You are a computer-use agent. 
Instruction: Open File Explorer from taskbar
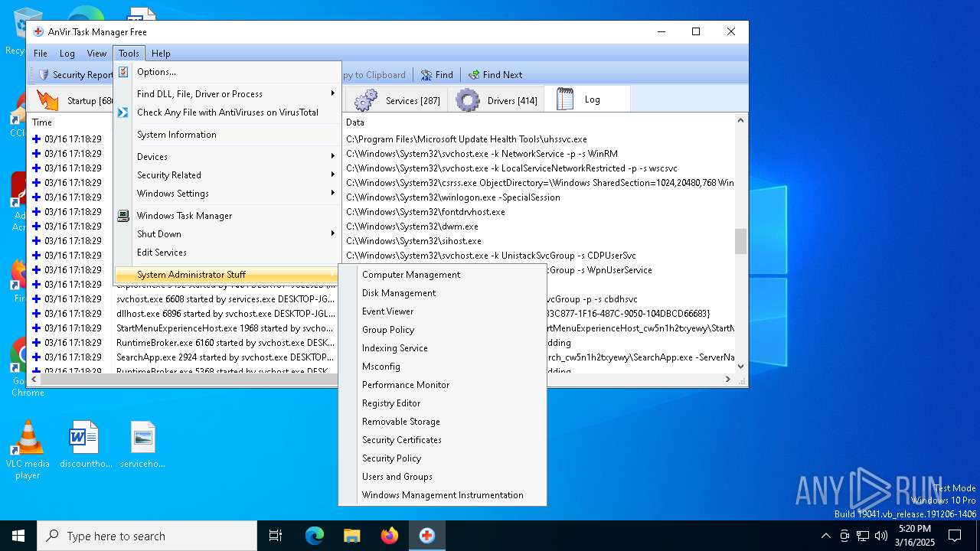[x=352, y=536]
